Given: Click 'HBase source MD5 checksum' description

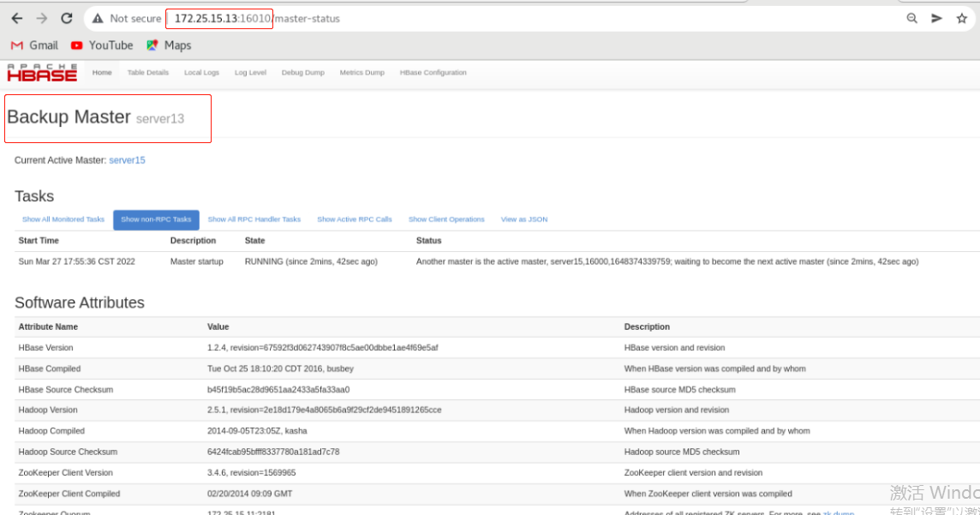Looking at the screenshot, I should tap(680, 389).
